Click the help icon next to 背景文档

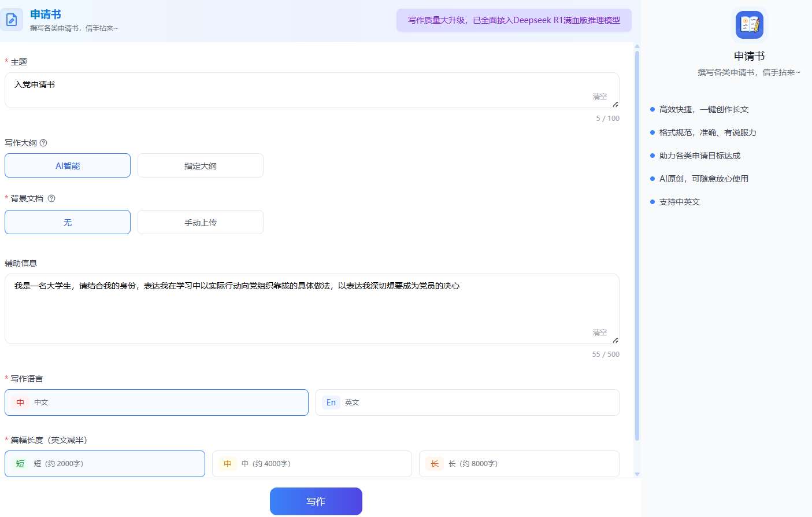[x=51, y=198]
